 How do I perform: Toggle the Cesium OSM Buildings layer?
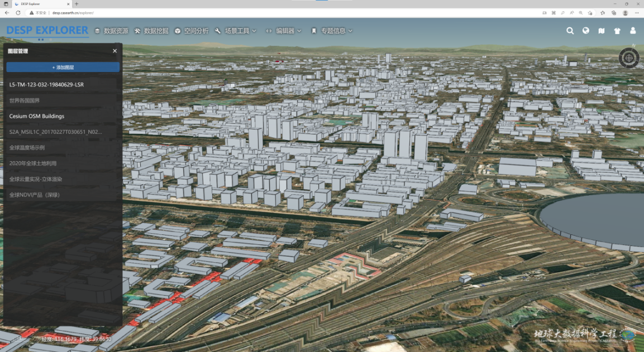(37, 116)
